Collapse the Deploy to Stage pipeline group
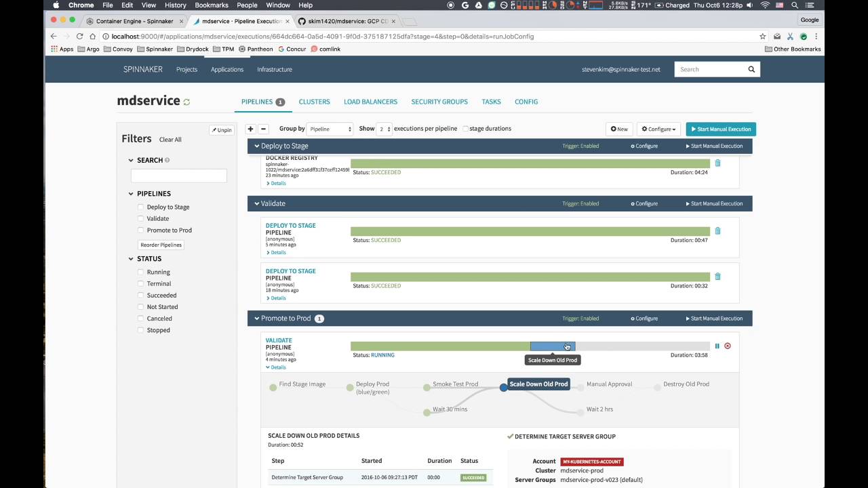Image resolution: width=868 pixels, height=488 pixels. coord(257,146)
